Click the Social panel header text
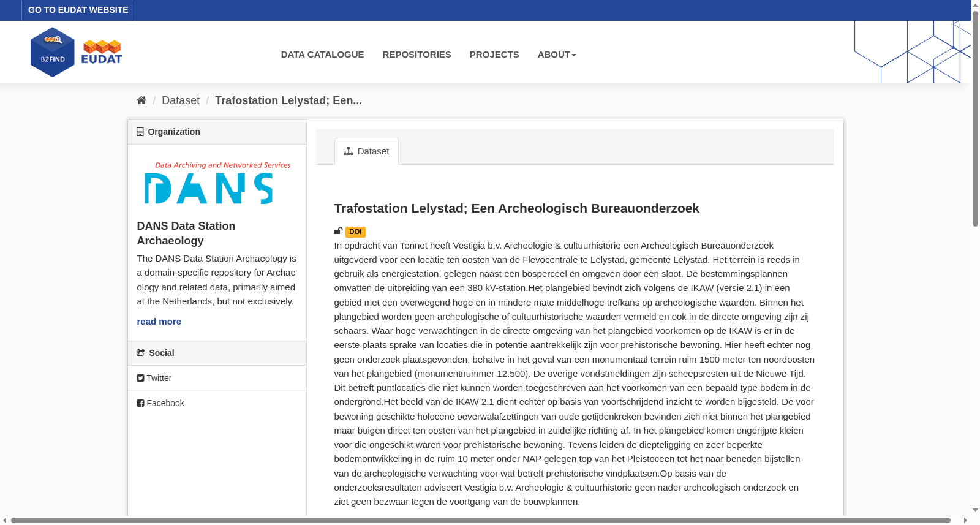This screenshot has width=980, height=525. coord(162,353)
